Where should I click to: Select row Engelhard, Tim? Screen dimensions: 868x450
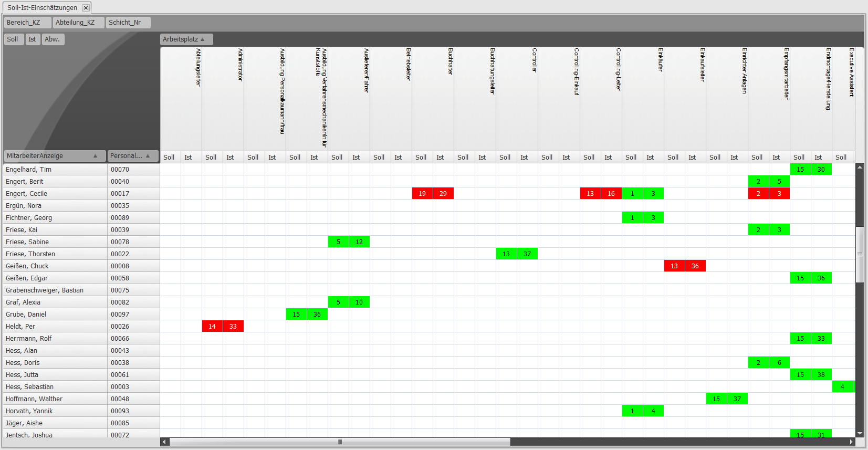point(55,170)
